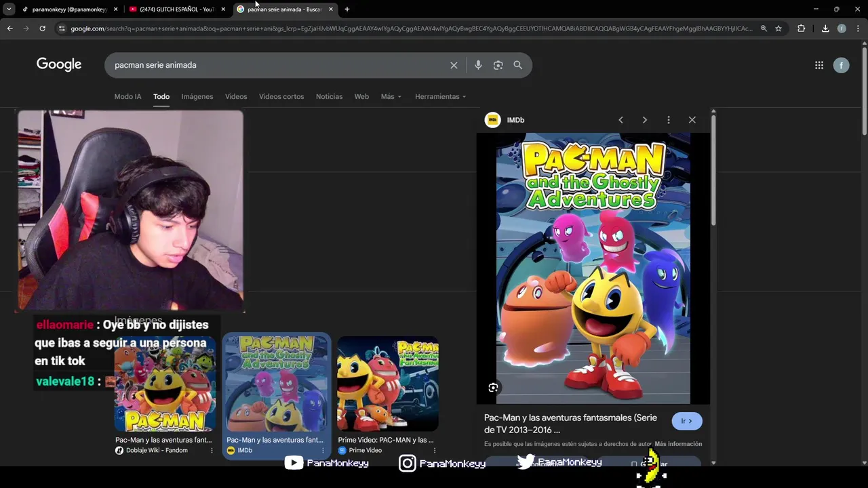Image resolution: width=868 pixels, height=488 pixels.
Task: Open the Chrome extensions puzzle icon
Action: [801, 28]
